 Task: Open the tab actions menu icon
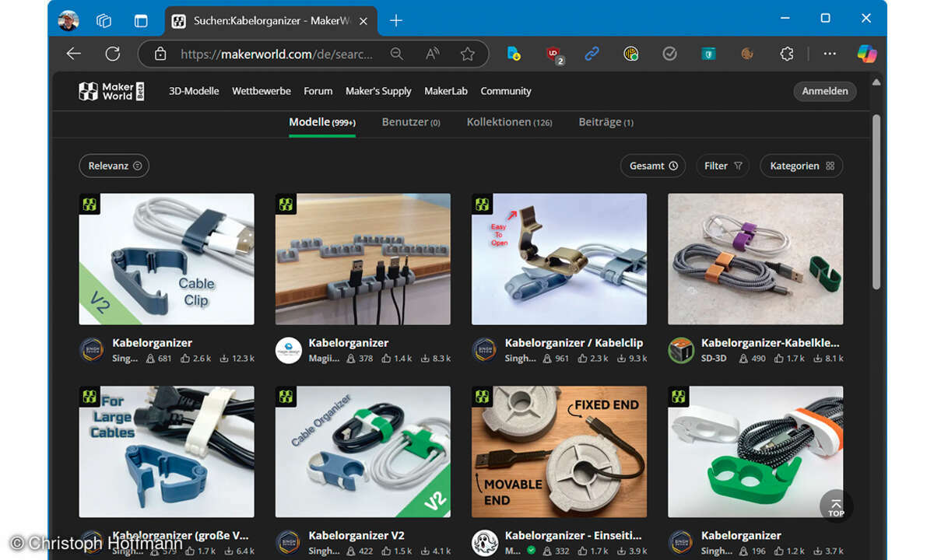tap(140, 20)
